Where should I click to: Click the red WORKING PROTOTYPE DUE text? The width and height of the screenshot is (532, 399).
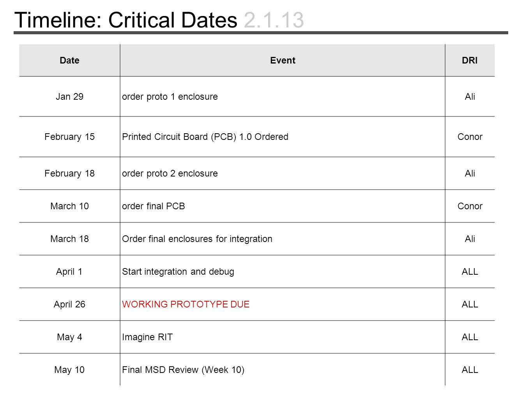pyautogui.click(x=186, y=304)
